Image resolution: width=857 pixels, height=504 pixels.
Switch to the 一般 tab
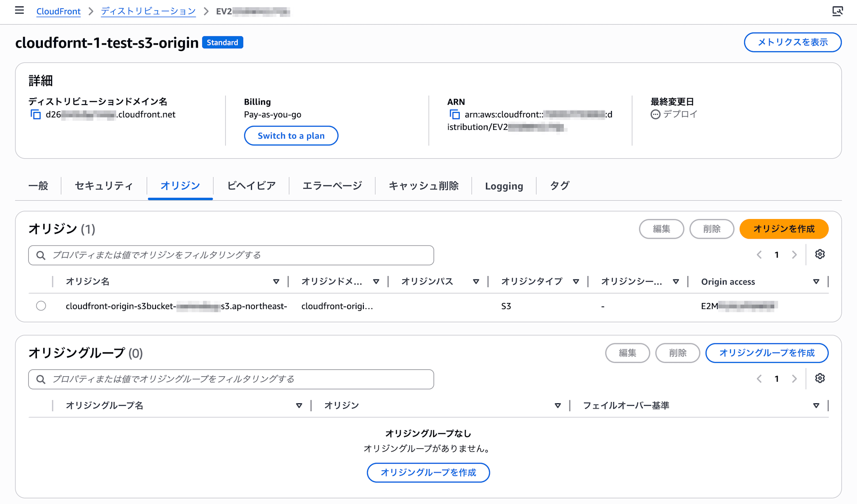(38, 186)
